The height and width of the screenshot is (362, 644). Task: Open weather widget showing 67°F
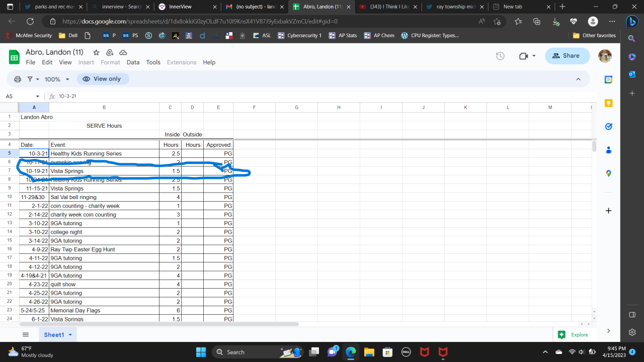coord(31,351)
